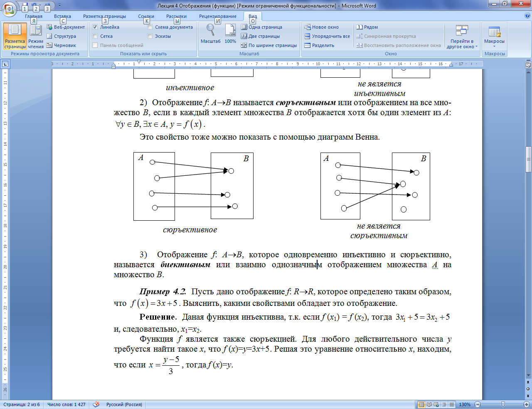Click the word Решение. in document
This screenshot has width=532, height=409.
pos(158,317)
